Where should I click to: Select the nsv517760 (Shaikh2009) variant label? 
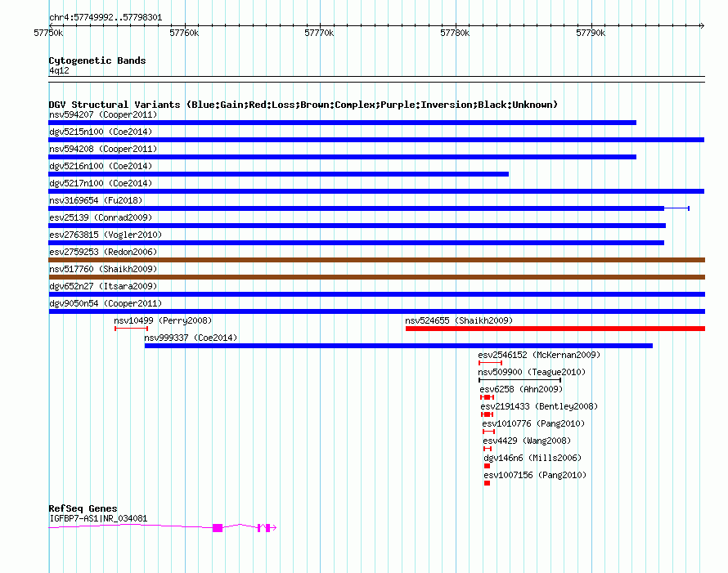(103, 269)
